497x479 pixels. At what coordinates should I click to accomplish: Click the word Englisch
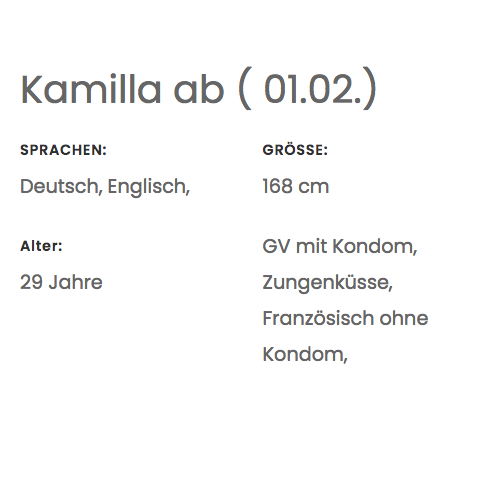(149, 187)
